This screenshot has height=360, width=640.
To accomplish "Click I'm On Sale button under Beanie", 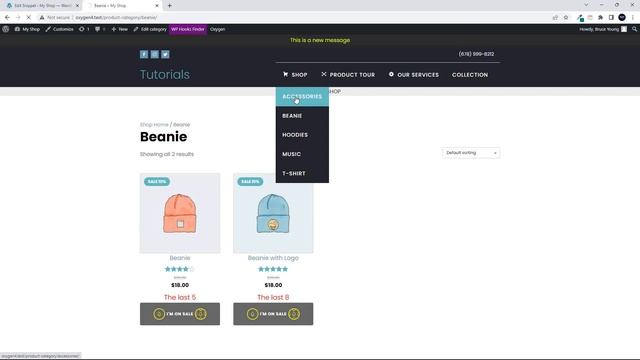I will coord(180,314).
